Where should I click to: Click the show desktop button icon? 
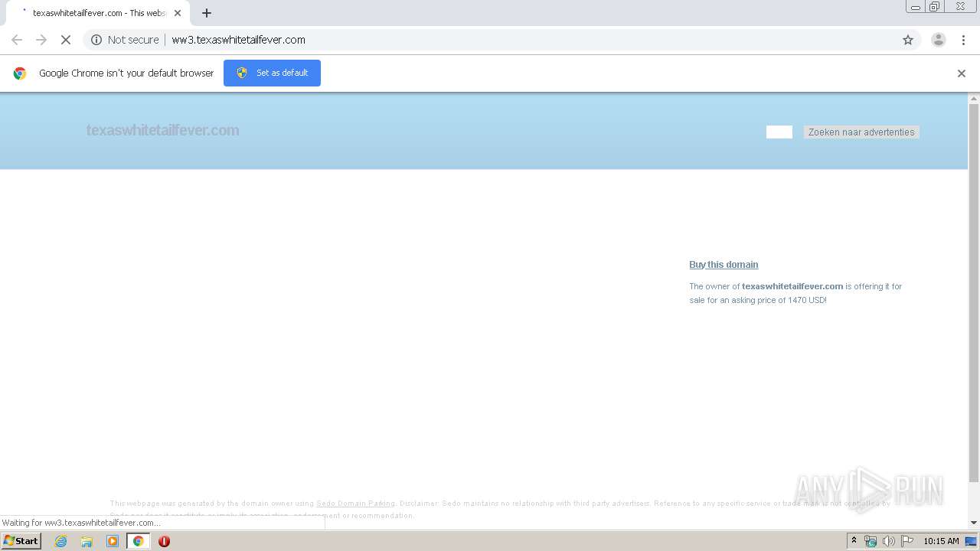(x=971, y=541)
